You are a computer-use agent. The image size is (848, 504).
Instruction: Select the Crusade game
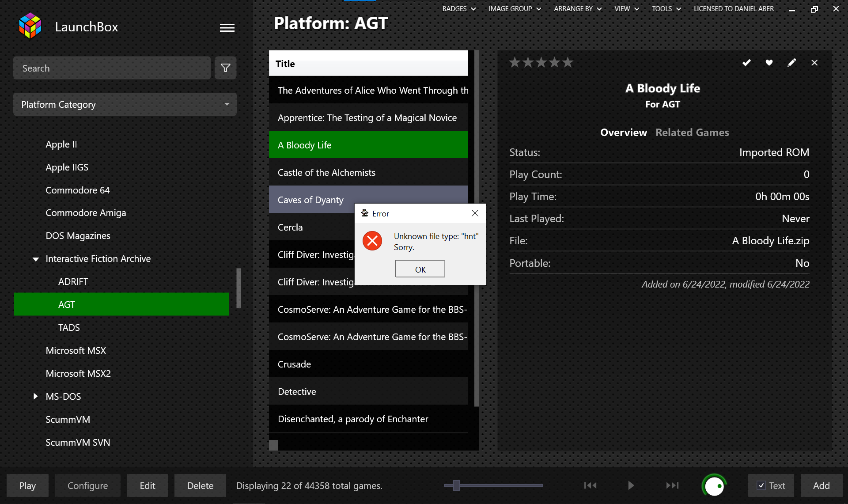(x=368, y=364)
